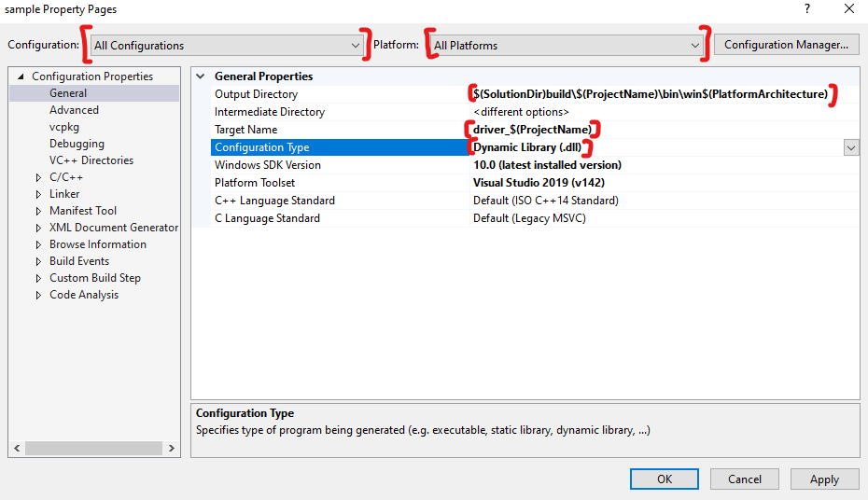Select the Windows SDK Version property label

click(x=267, y=165)
